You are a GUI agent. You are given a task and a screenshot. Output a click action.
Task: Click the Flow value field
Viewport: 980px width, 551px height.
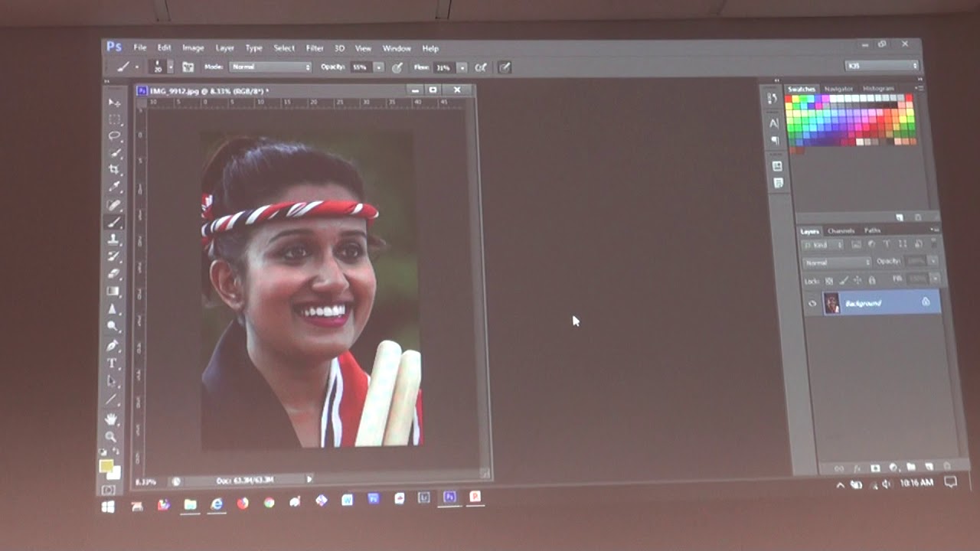click(x=443, y=67)
